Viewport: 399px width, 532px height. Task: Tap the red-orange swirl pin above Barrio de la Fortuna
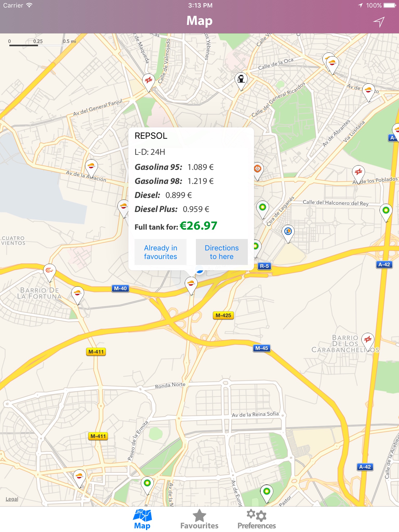tap(49, 273)
